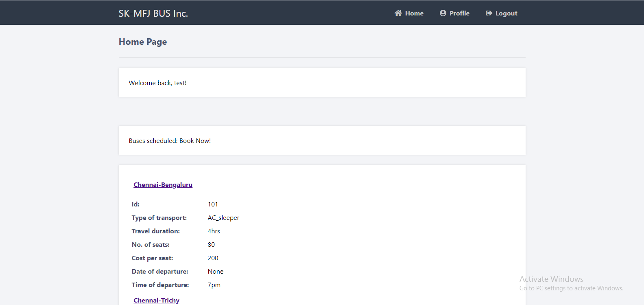Select the cost per seat value 200
Viewport: 644px width, 305px height.
pyautogui.click(x=213, y=258)
